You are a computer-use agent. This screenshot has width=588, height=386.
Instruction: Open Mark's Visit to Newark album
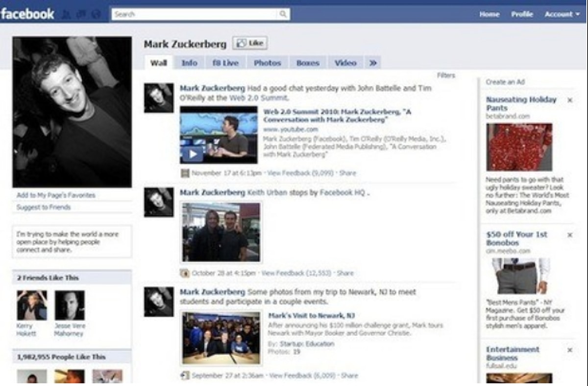(311, 315)
